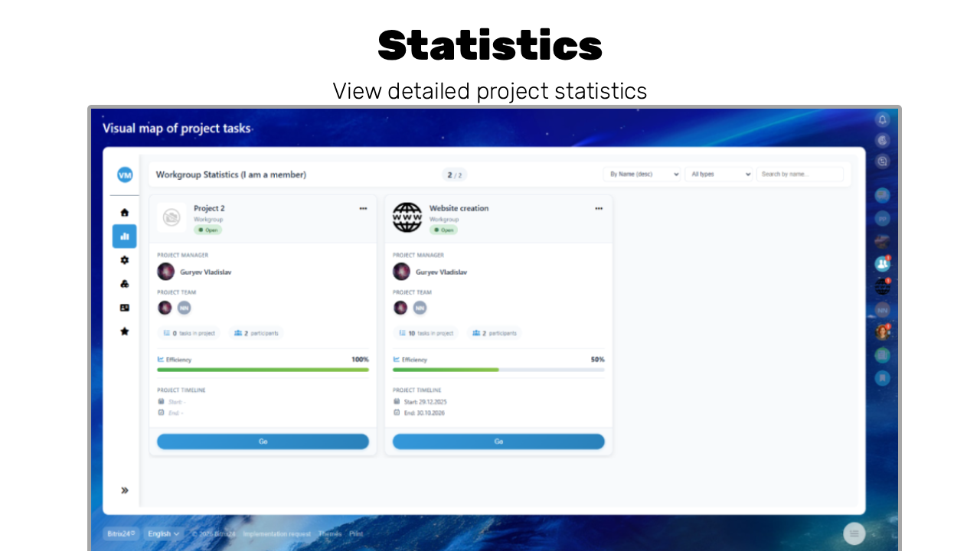Click the Search by name field
The height and width of the screenshot is (551, 980).
(799, 174)
